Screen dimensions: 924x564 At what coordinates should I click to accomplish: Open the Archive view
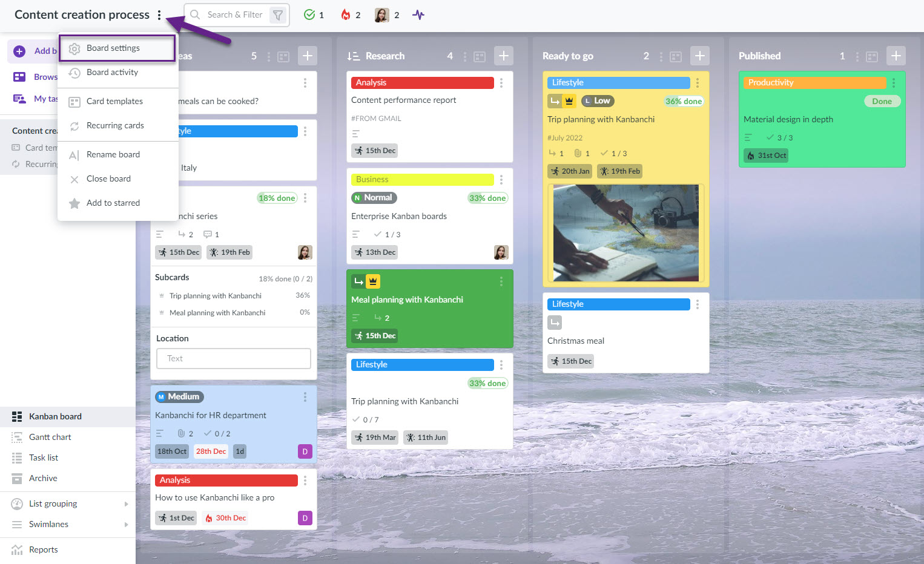(68, 478)
